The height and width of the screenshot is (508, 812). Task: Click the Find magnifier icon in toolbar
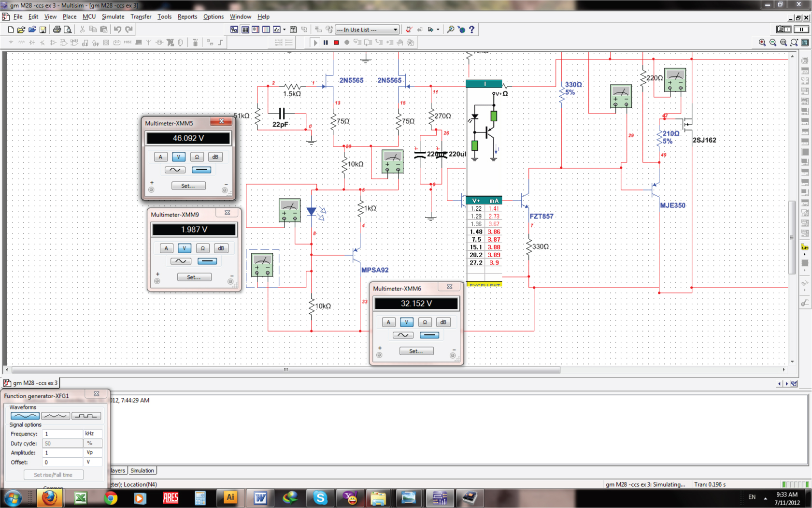tap(450, 29)
